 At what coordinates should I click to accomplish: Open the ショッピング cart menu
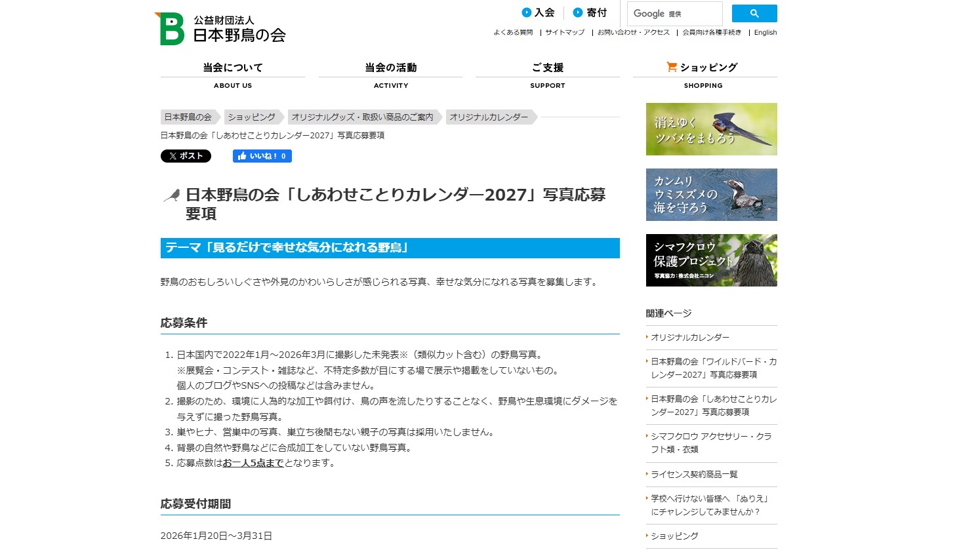point(704,68)
